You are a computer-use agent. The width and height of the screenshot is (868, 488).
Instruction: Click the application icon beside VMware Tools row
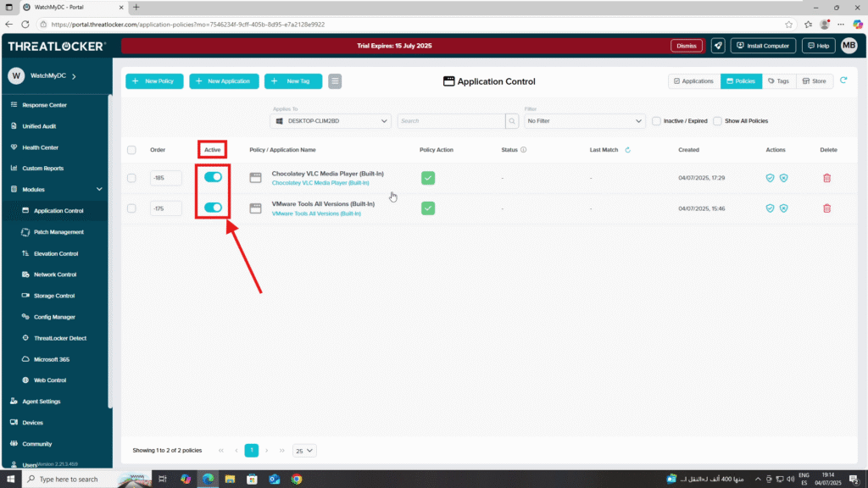click(255, 208)
